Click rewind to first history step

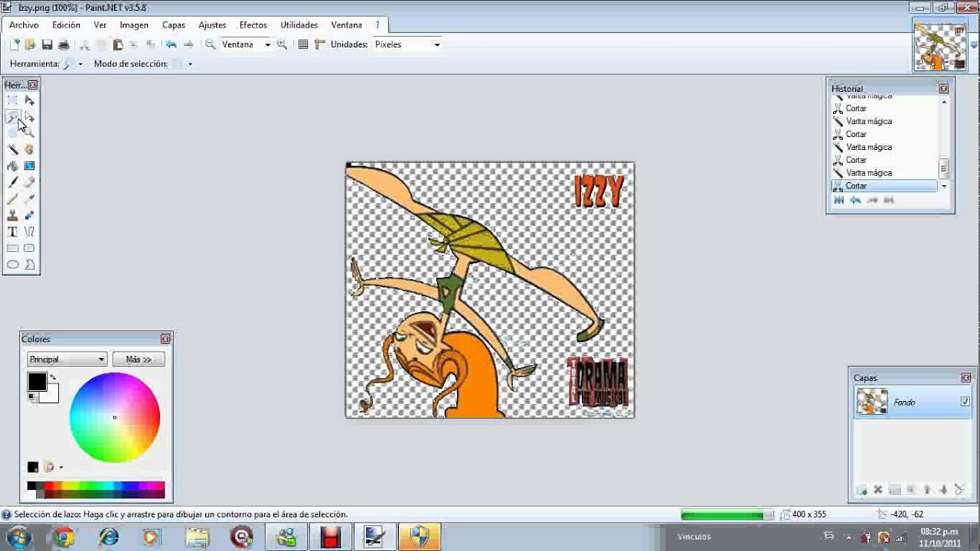click(x=838, y=200)
